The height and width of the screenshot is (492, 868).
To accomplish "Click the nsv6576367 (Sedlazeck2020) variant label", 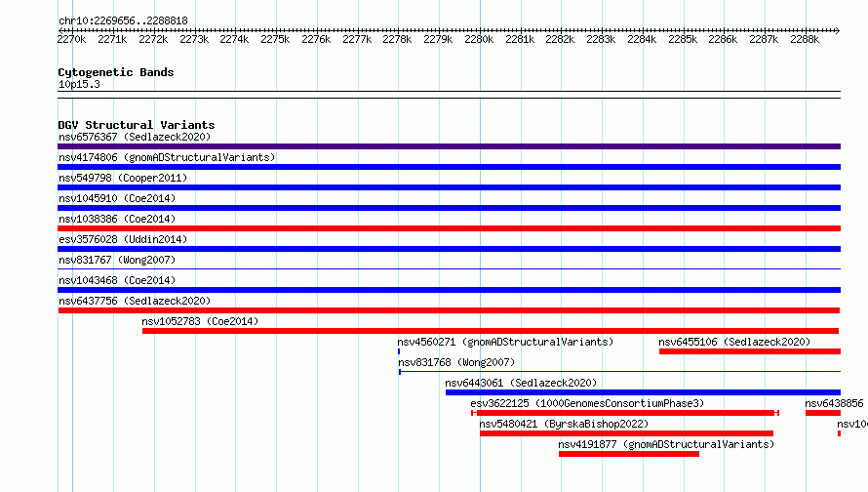I will pyautogui.click(x=135, y=137).
